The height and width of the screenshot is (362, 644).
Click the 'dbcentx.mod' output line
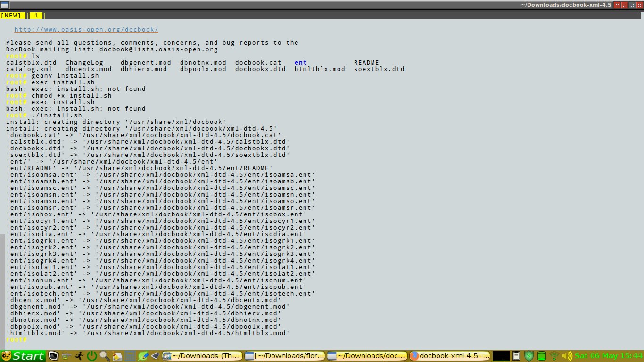click(x=144, y=300)
